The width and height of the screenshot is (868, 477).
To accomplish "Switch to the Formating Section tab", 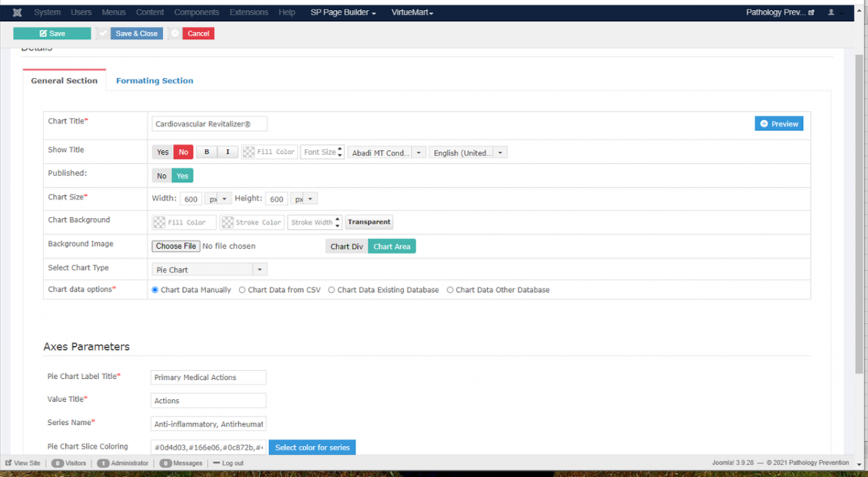I will (154, 80).
